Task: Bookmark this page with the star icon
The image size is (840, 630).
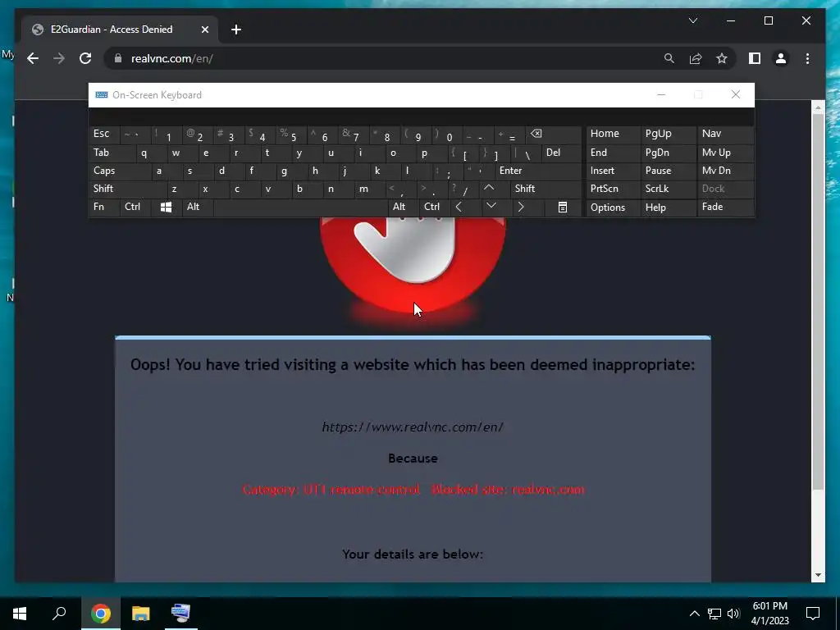Action: pos(722,58)
